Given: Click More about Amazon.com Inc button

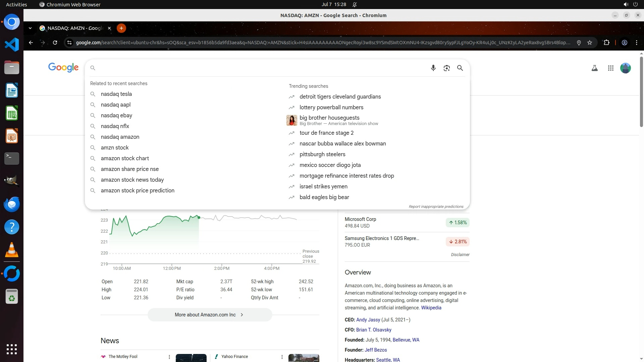Looking at the screenshot, I should [x=209, y=315].
